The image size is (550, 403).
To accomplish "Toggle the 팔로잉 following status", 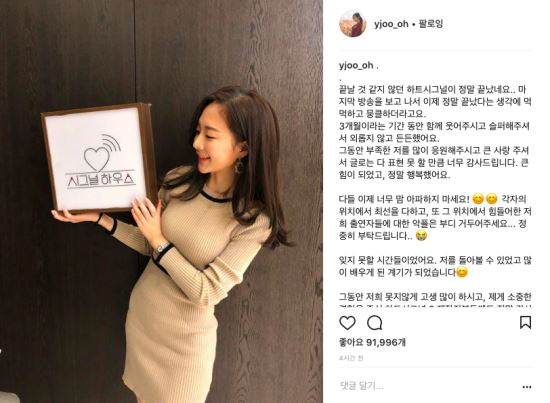I will [x=431, y=24].
